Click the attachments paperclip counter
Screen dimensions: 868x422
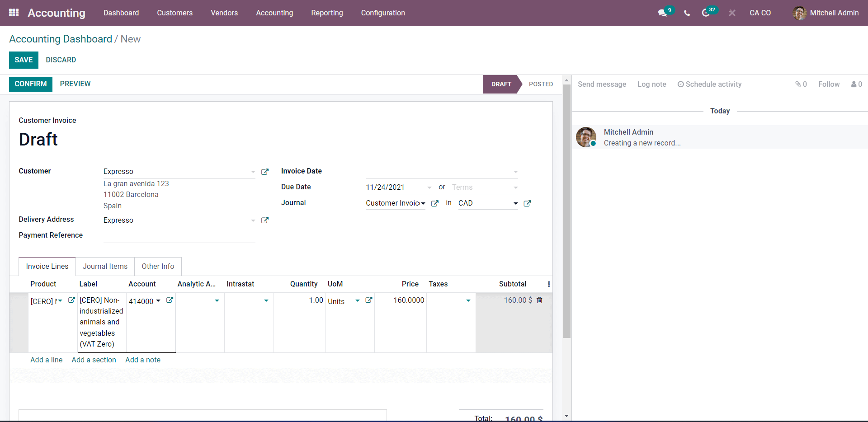click(x=801, y=84)
